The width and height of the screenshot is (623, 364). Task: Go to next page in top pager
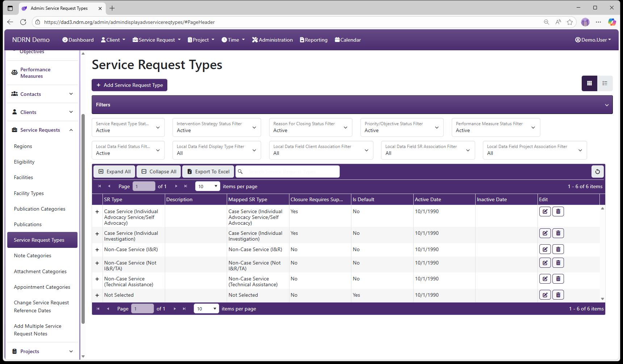(x=176, y=186)
